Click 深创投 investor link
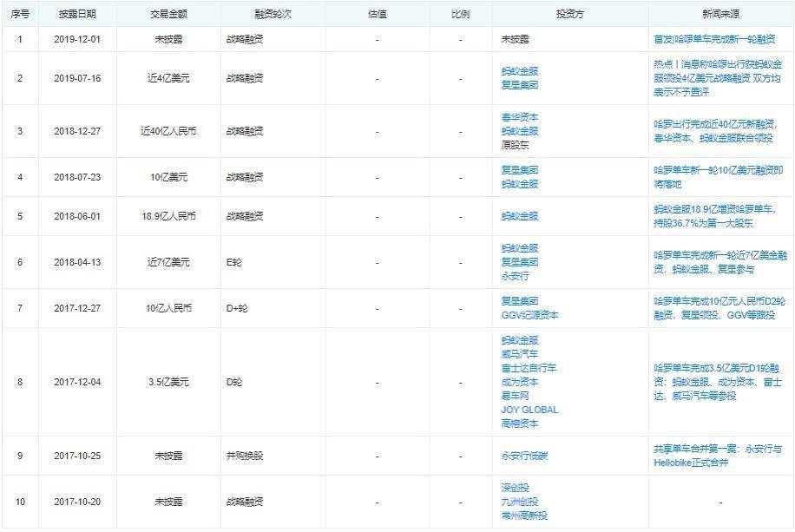Viewport: 795px width, 532px height. [516, 488]
